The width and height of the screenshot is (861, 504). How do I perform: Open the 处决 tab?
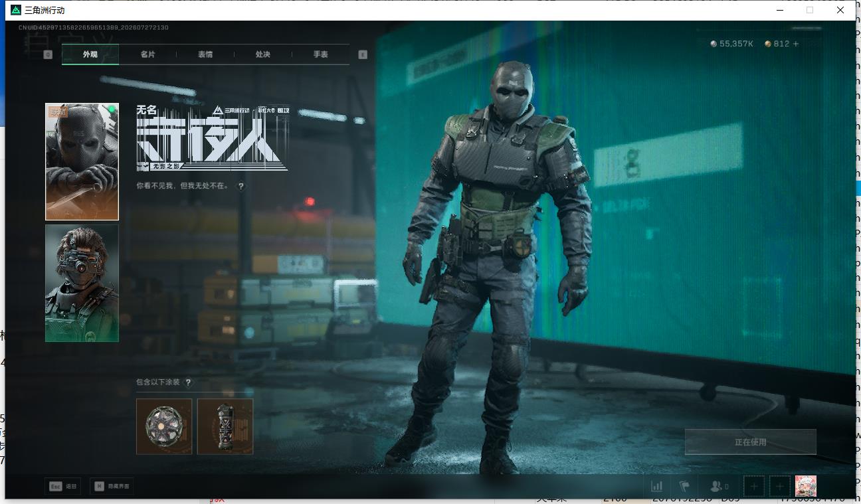(263, 54)
